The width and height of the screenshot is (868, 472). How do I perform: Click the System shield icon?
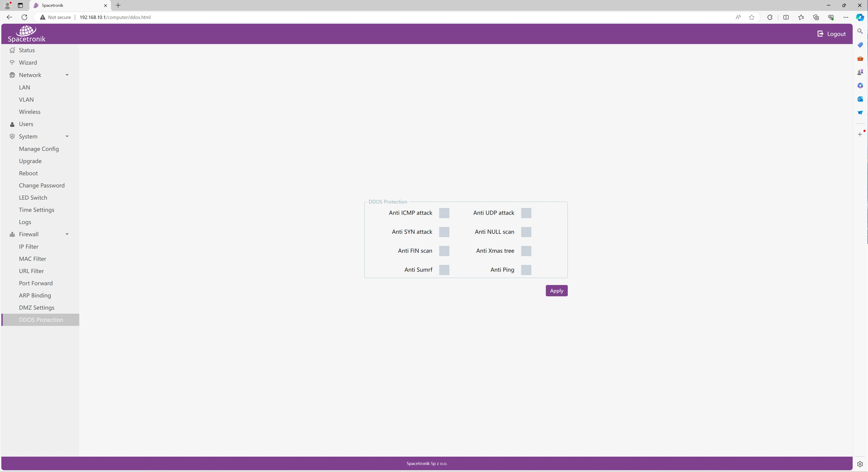(12, 136)
